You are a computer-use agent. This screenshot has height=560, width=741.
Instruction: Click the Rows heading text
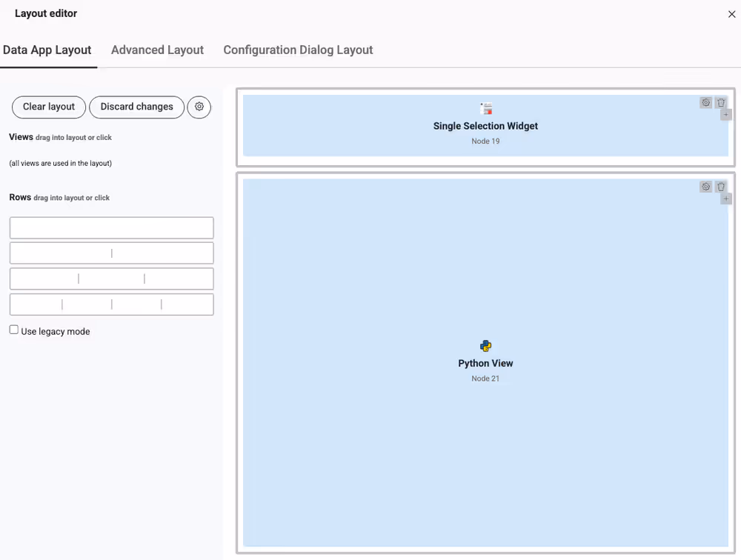[x=20, y=198]
